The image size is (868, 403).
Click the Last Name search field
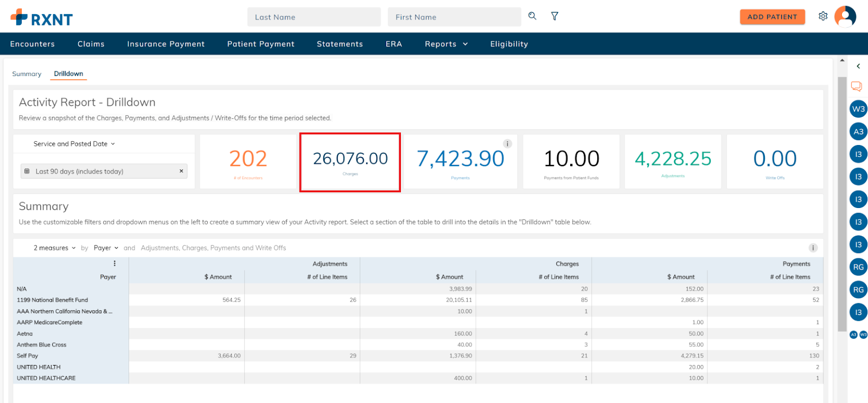[x=314, y=17]
